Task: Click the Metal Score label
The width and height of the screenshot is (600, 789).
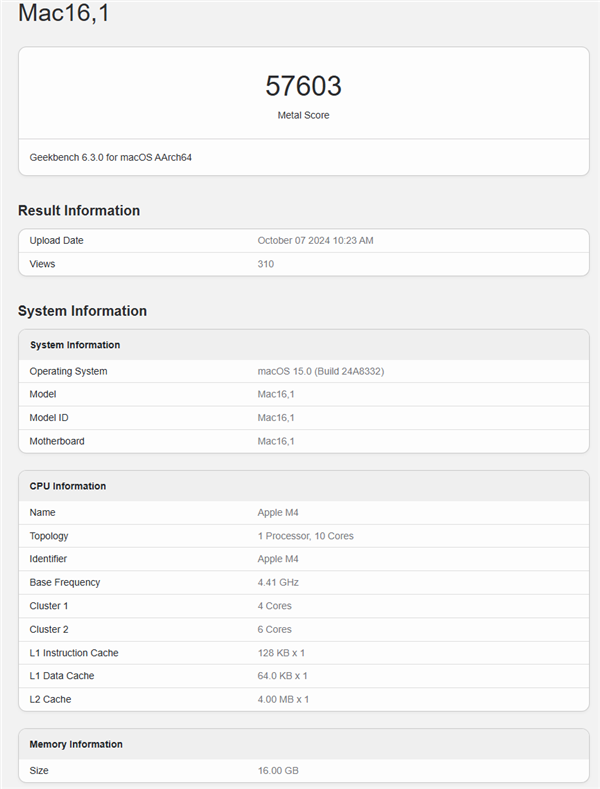Action: pos(303,115)
